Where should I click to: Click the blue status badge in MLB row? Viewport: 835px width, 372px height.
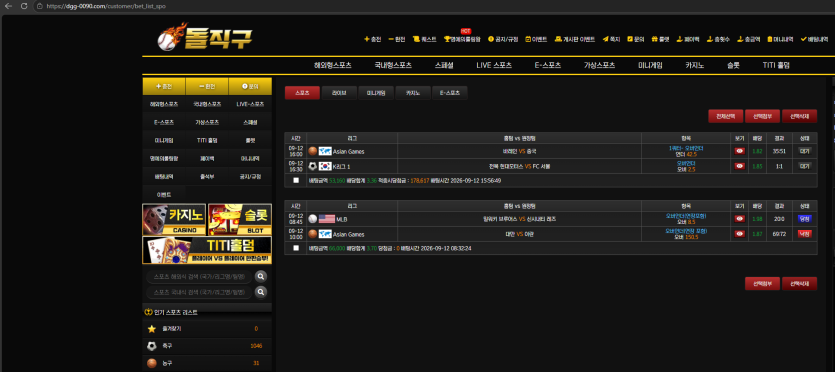[805, 219]
